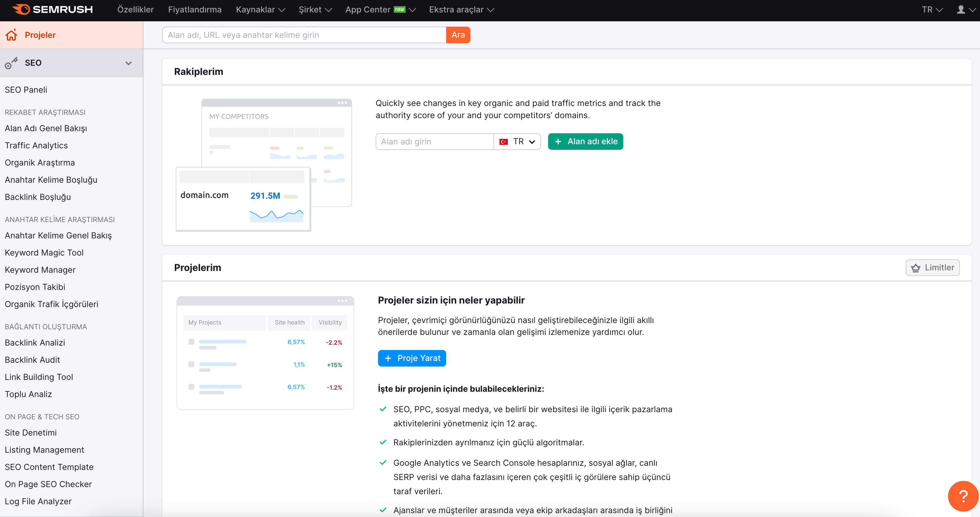Open Özellikler in the top menu
This screenshot has height=517, width=980.
pyautogui.click(x=135, y=9)
